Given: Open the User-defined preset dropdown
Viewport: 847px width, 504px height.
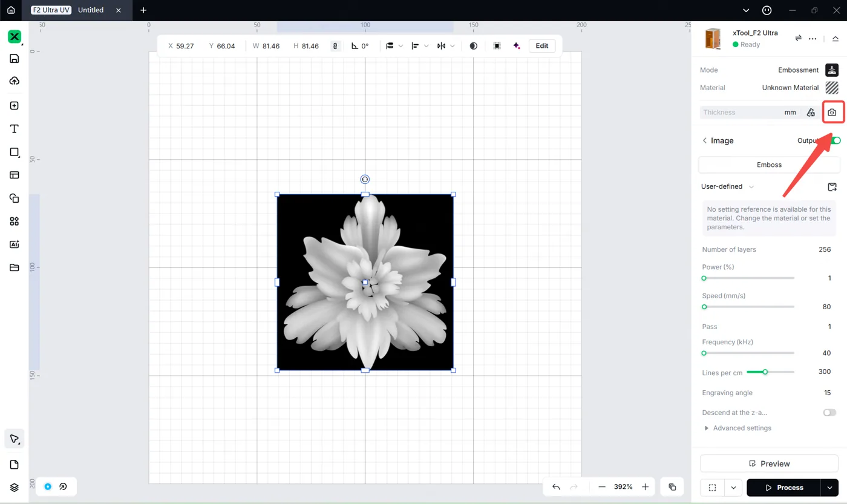Looking at the screenshot, I should pos(728,187).
